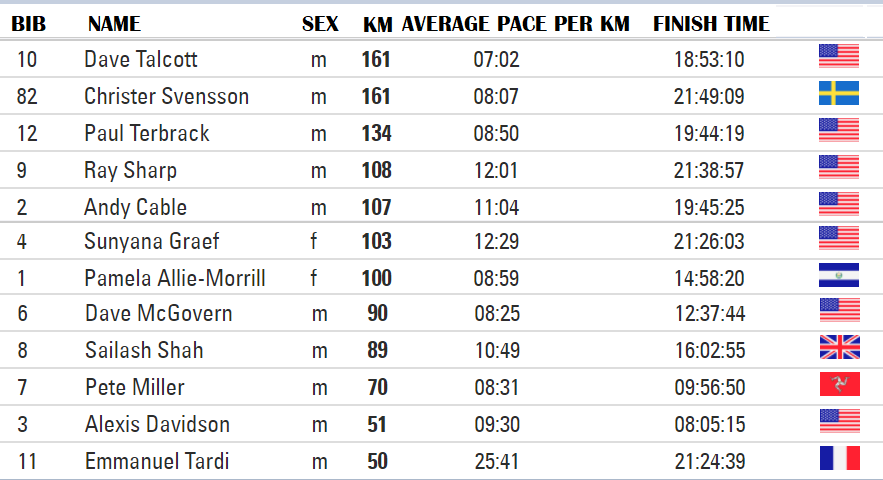Click the SEX column header
This screenshot has width=883, height=480.
[320, 24]
